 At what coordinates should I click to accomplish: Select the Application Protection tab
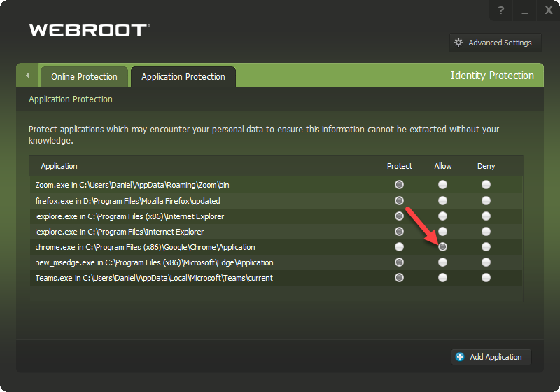tap(183, 77)
